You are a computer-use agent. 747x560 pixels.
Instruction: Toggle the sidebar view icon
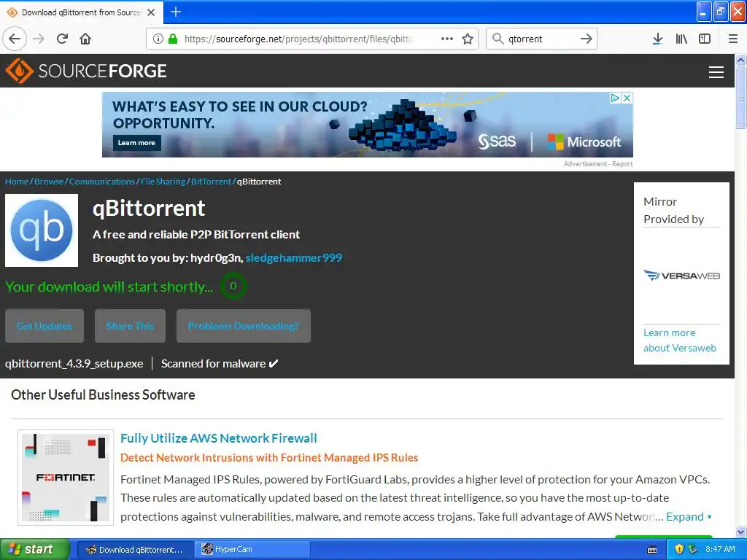[x=705, y=39]
